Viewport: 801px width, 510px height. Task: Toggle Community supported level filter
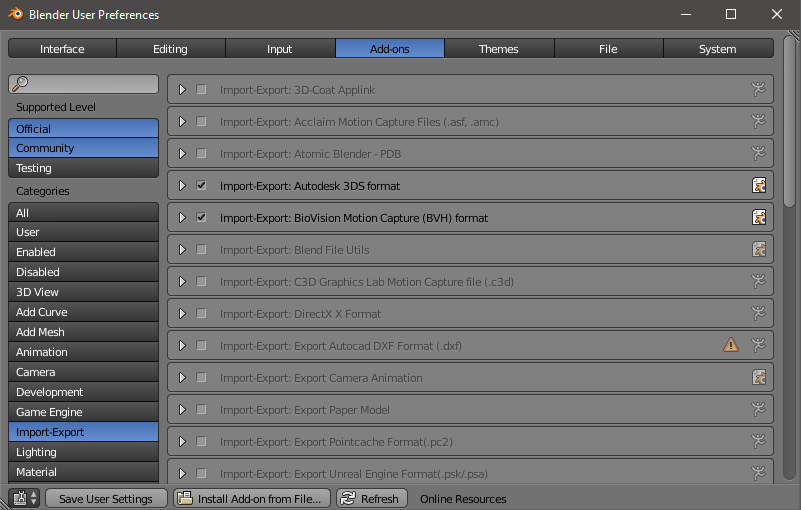[83, 148]
